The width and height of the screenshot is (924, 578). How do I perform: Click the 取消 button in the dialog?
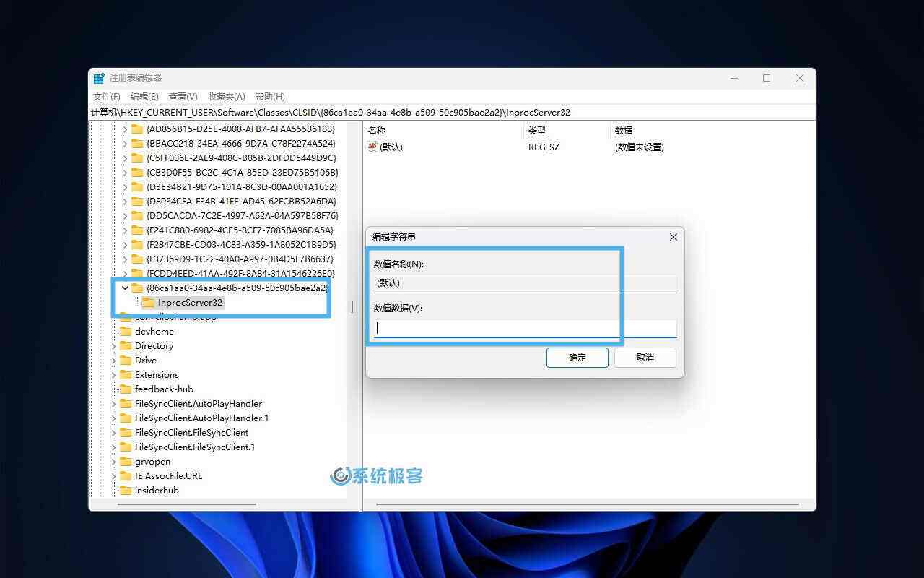click(645, 357)
